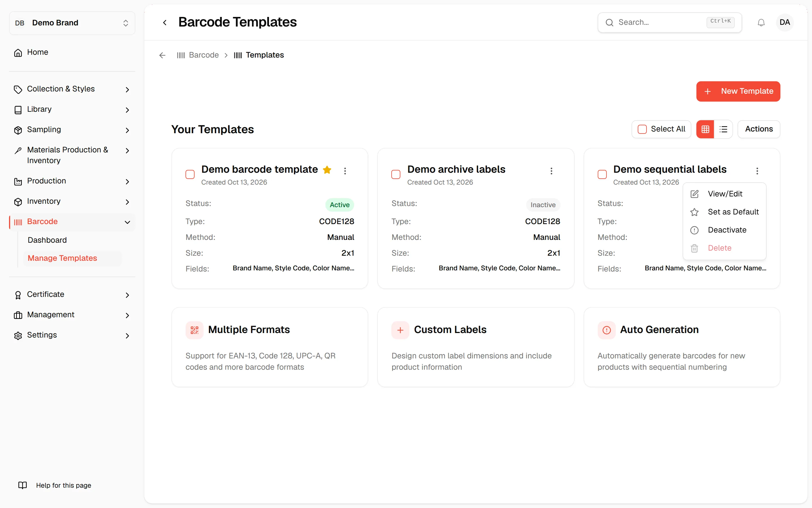Click the header back chevron
The image size is (812, 508).
[x=165, y=23]
